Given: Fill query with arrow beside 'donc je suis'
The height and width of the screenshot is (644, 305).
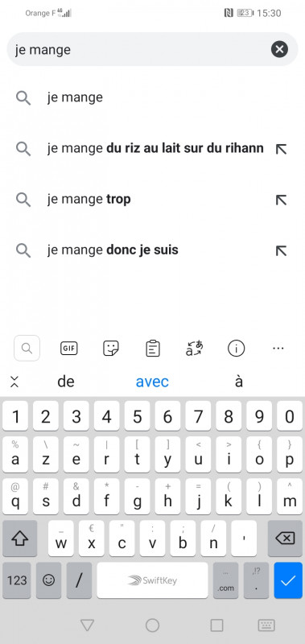Looking at the screenshot, I should [281, 250].
